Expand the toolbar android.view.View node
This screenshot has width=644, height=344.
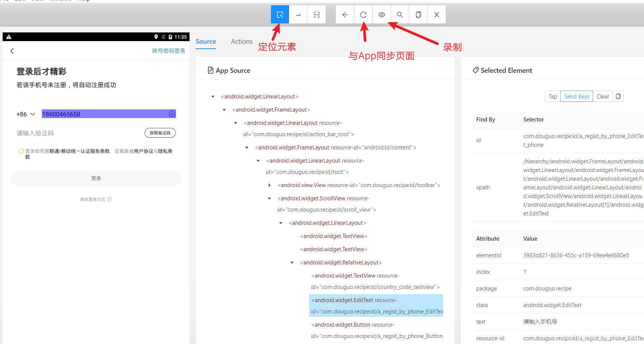pyautogui.click(x=269, y=185)
